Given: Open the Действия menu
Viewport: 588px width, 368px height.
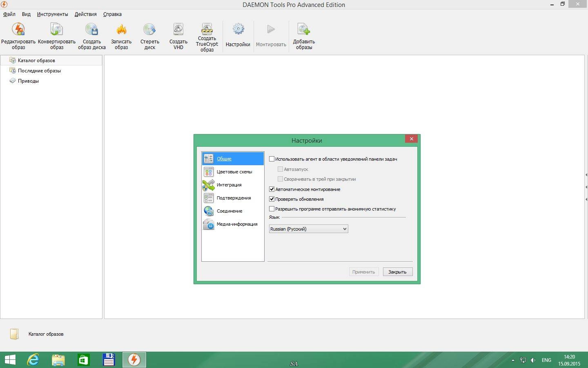Looking at the screenshot, I should tap(86, 14).
